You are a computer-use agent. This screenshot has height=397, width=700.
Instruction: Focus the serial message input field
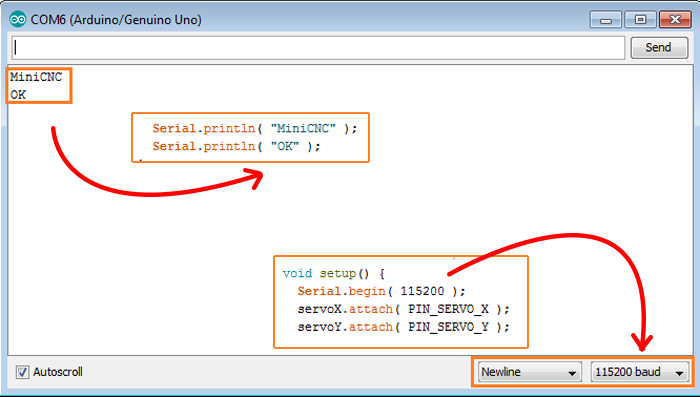(x=318, y=48)
